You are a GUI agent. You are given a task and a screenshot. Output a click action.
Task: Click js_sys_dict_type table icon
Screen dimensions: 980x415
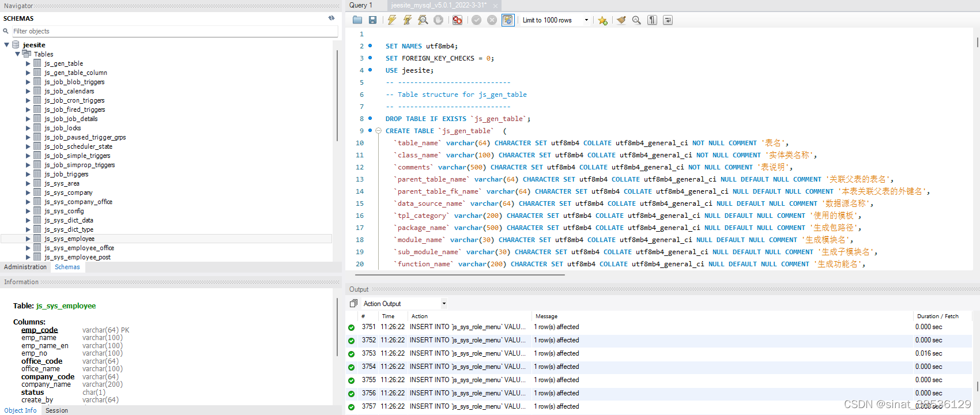pos(37,229)
